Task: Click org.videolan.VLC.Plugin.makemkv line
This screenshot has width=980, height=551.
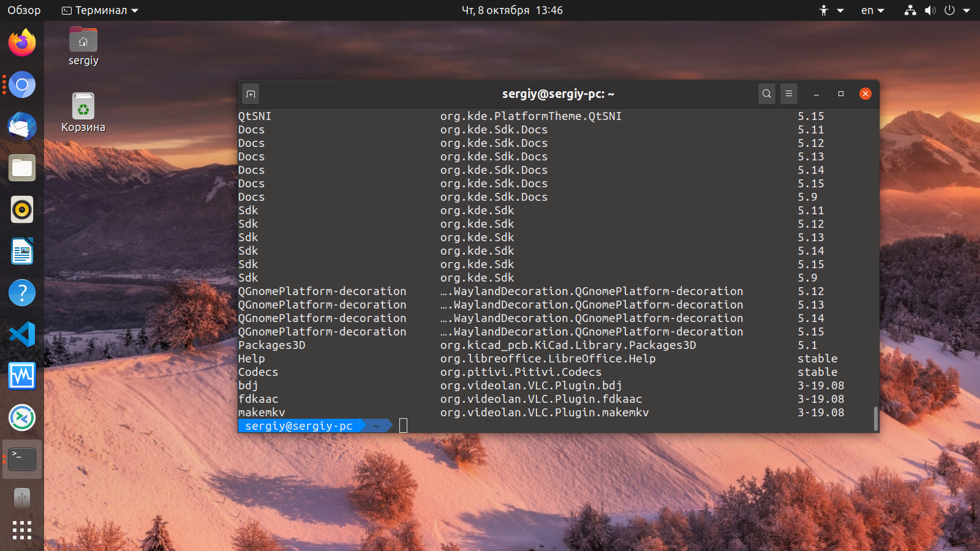Action: (544, 413)
